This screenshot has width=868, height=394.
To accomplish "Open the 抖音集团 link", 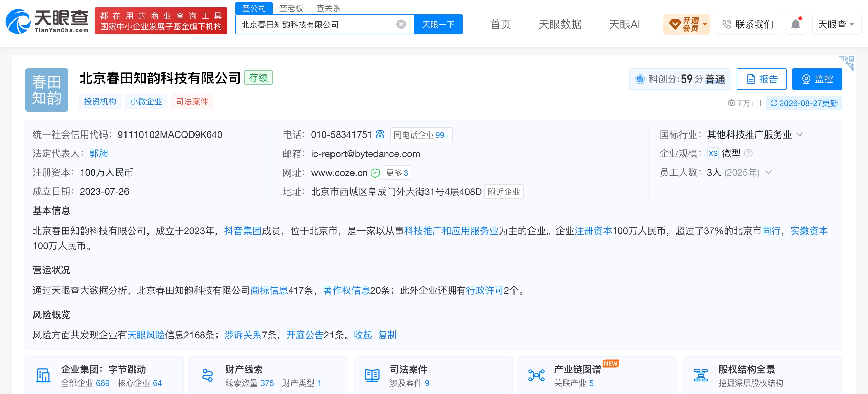I will pyautogui.click(x=243, y=231).
